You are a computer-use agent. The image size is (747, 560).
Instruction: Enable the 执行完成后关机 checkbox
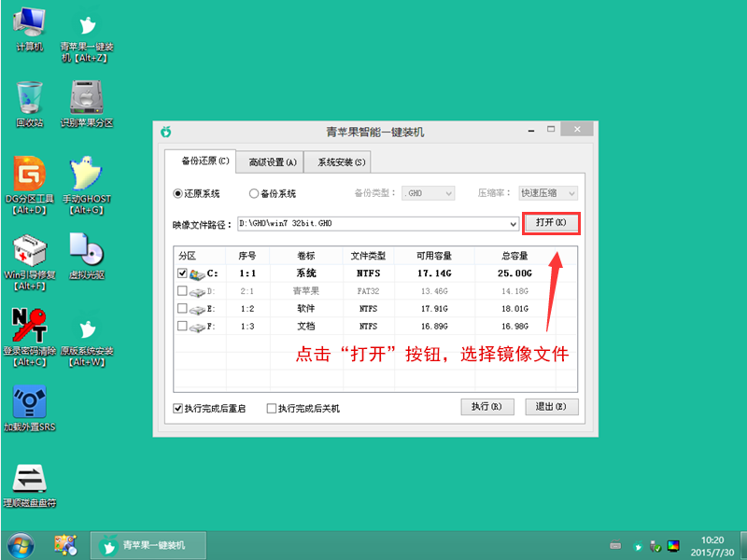[x=273, y=407]
